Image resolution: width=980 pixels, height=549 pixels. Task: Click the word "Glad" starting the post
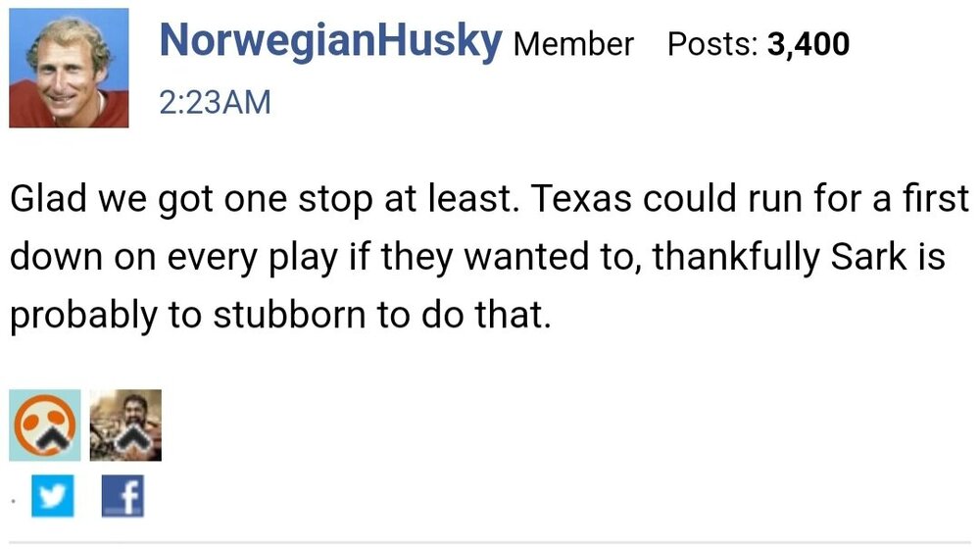pyautogui.click(x=49, y=199)
